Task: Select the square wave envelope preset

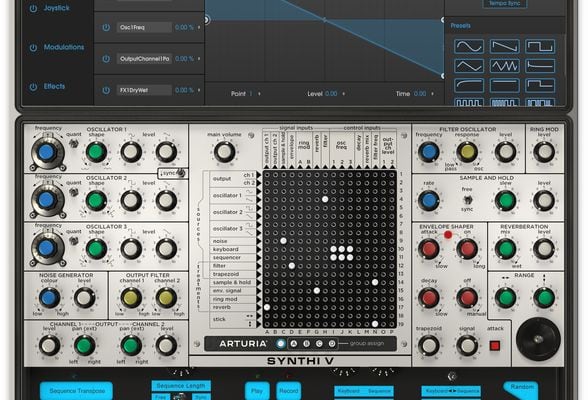Action: coord(540,46)
